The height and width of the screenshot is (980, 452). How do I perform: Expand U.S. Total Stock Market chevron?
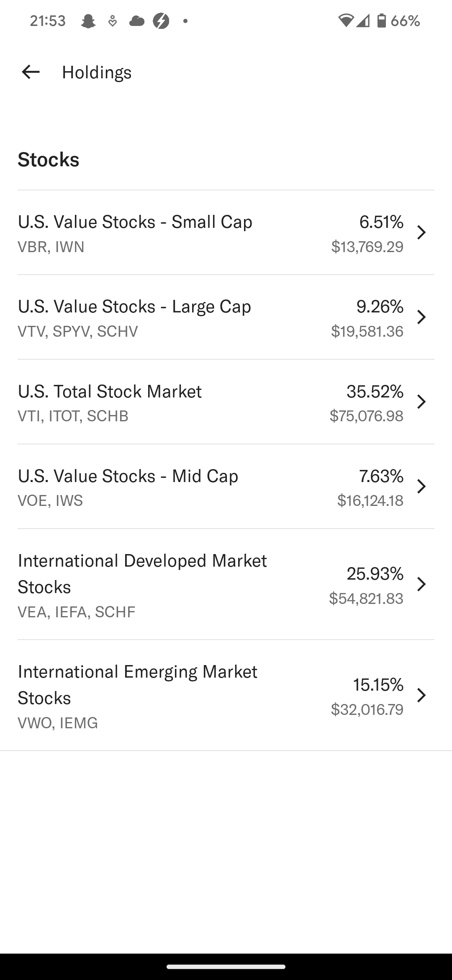(x=421, y=402)
